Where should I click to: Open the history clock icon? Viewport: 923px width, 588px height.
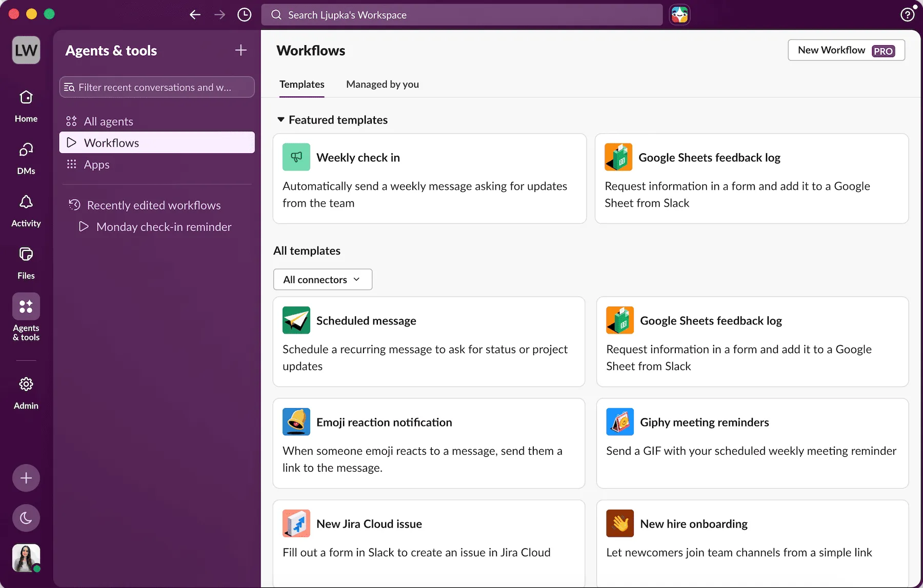[x=245, y=15]
